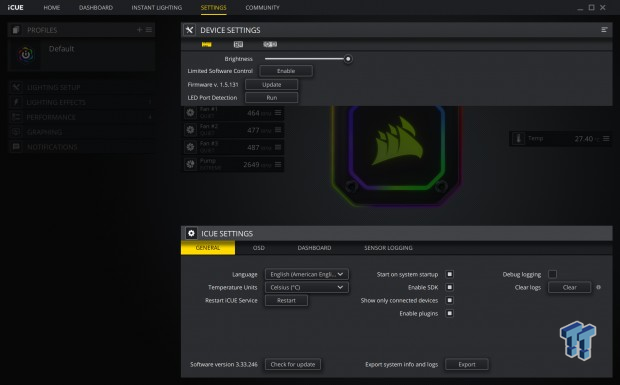Go to the Home menu
The width and height of the screenshot is (620, 385).
click(52, 8)
